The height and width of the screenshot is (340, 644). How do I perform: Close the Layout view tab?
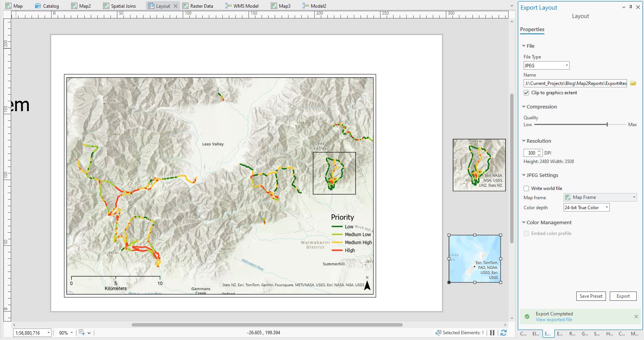click(x=175, y=6)
